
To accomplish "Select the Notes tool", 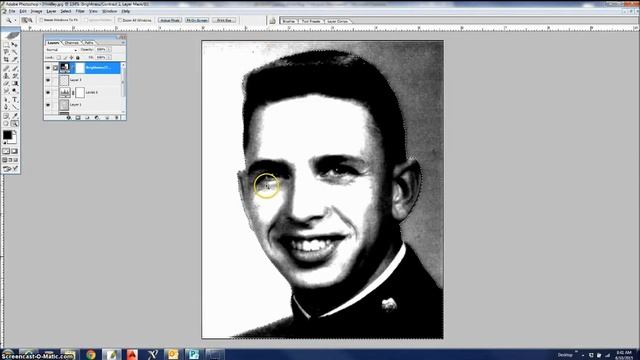I will 6,116.
